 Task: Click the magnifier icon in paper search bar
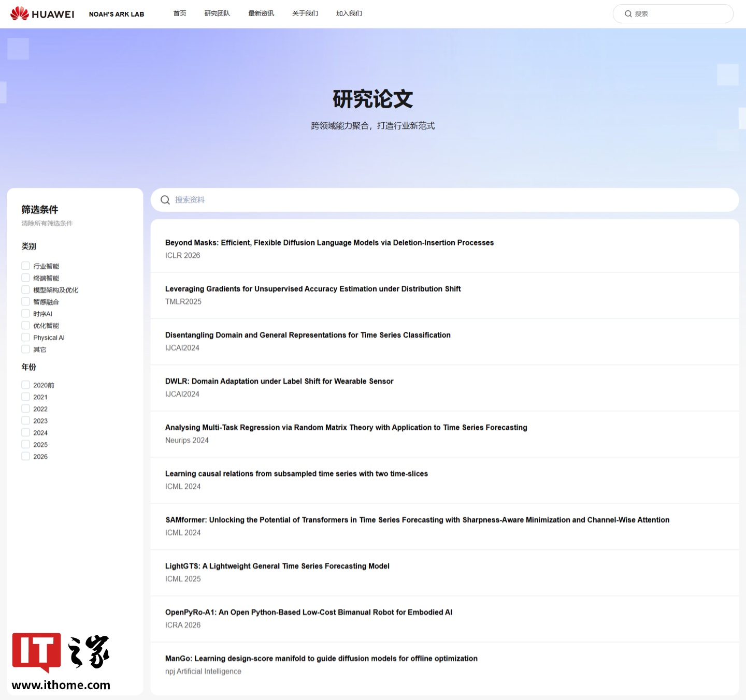(x=165, y=200)
